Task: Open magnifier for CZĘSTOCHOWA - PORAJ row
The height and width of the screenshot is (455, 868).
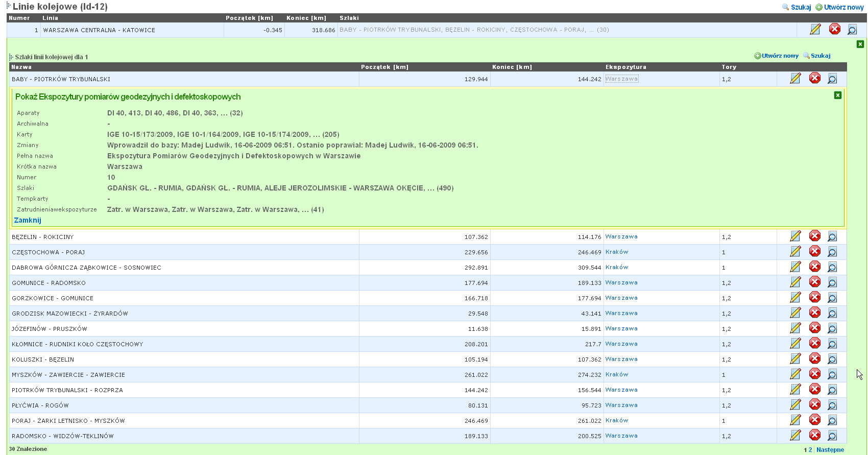Action: pyautogui.click(x=832, y=252)
